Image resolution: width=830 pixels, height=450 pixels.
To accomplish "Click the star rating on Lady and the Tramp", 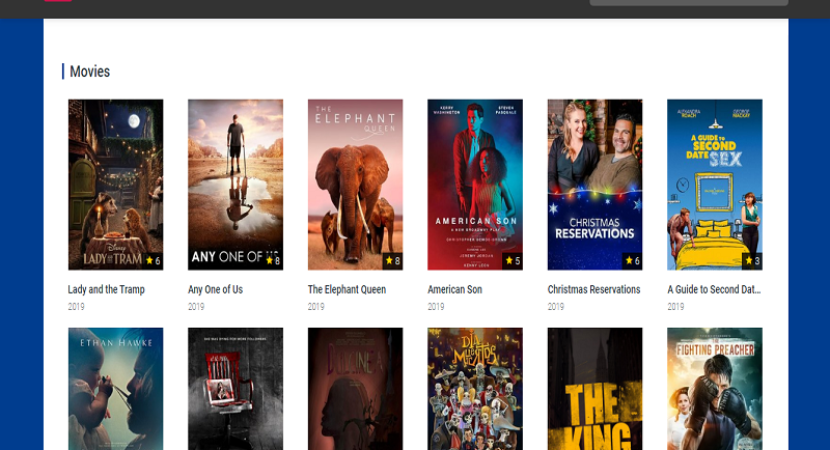I will click(153, 260).
